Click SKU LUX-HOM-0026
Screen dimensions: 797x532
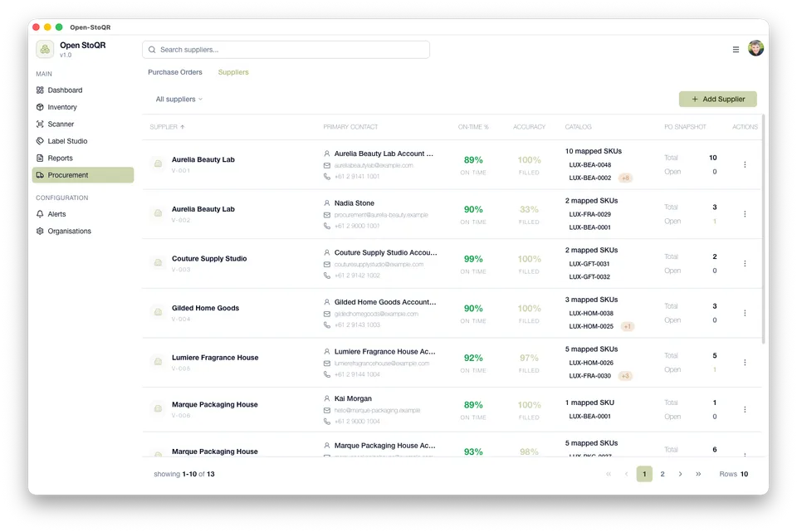point(591,363)
